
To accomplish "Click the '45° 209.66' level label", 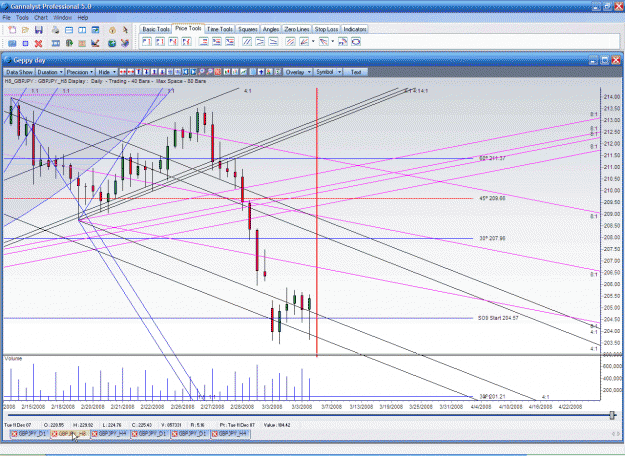I will [x=492, y=198].
